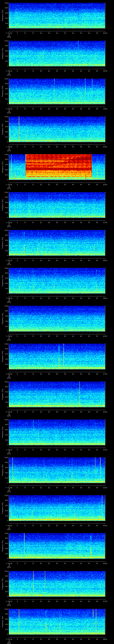Click the 42:00 end time label

point(105,412)
